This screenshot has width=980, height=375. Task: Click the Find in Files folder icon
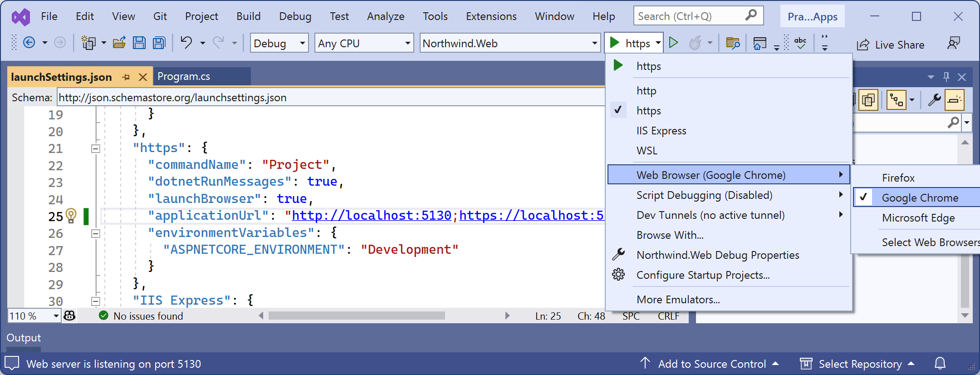tap(733, 43)
